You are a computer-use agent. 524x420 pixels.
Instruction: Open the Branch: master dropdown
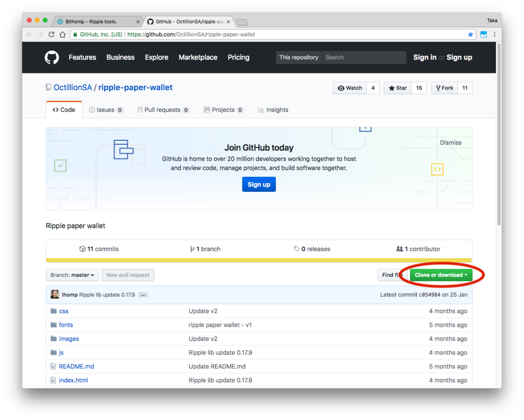72,275
